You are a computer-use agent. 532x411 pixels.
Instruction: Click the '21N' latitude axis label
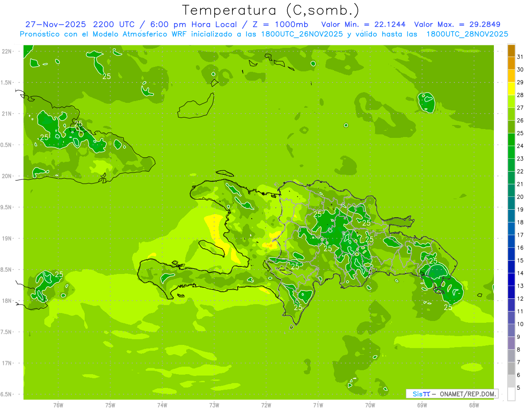coord(7,114)
